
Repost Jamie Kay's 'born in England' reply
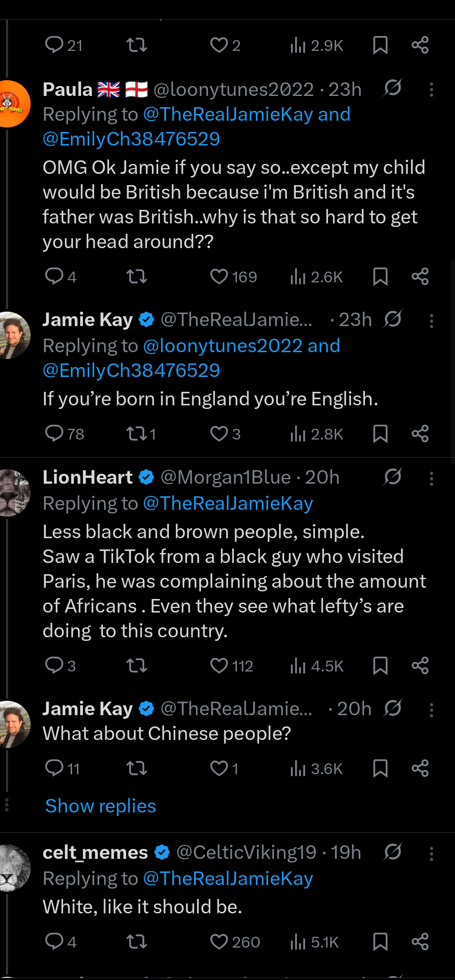tap(136, 434)
